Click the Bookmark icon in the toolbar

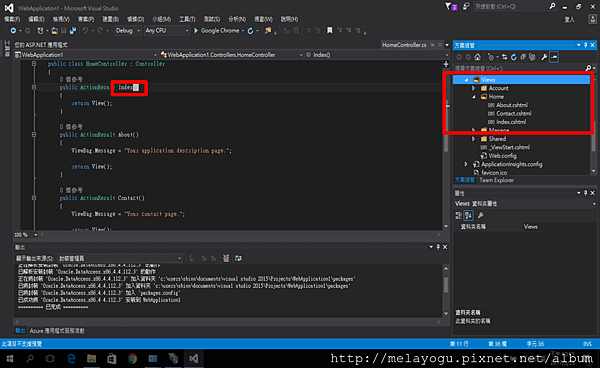tap(329, 30)
